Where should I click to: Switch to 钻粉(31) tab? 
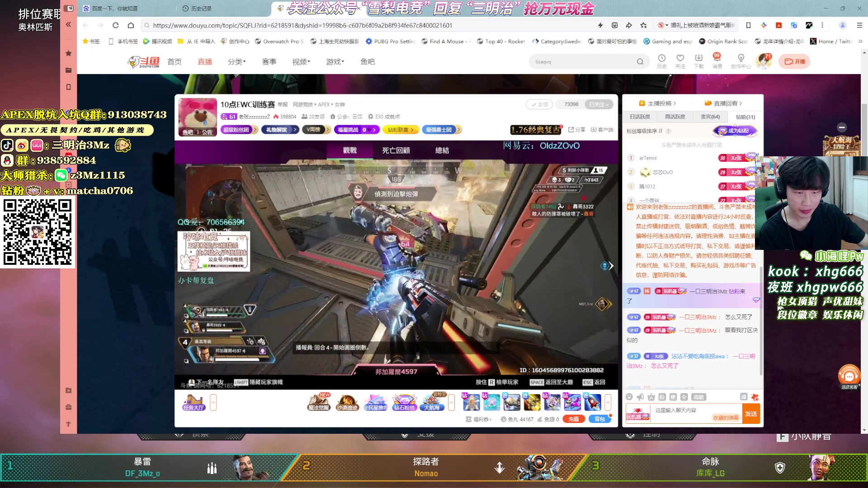point(745,117)
